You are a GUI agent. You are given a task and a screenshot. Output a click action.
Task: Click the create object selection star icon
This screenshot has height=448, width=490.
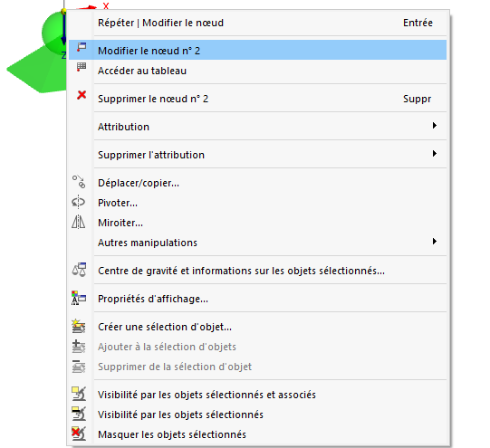[x=79, y=326]
